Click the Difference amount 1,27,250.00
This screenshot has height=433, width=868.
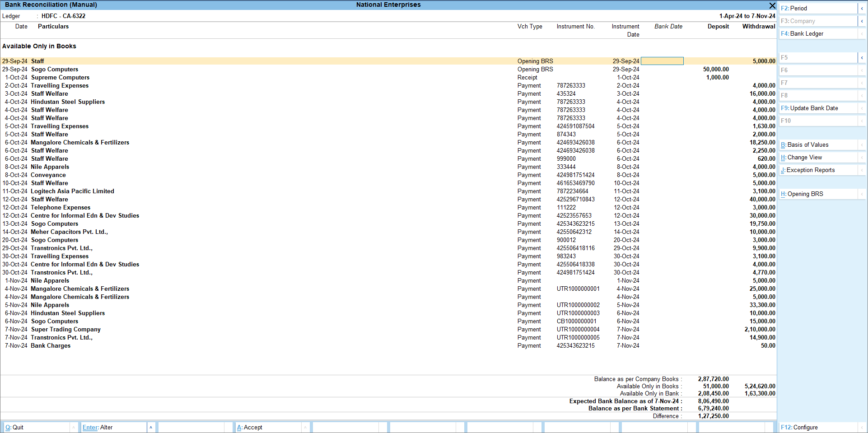pos(714,416)
